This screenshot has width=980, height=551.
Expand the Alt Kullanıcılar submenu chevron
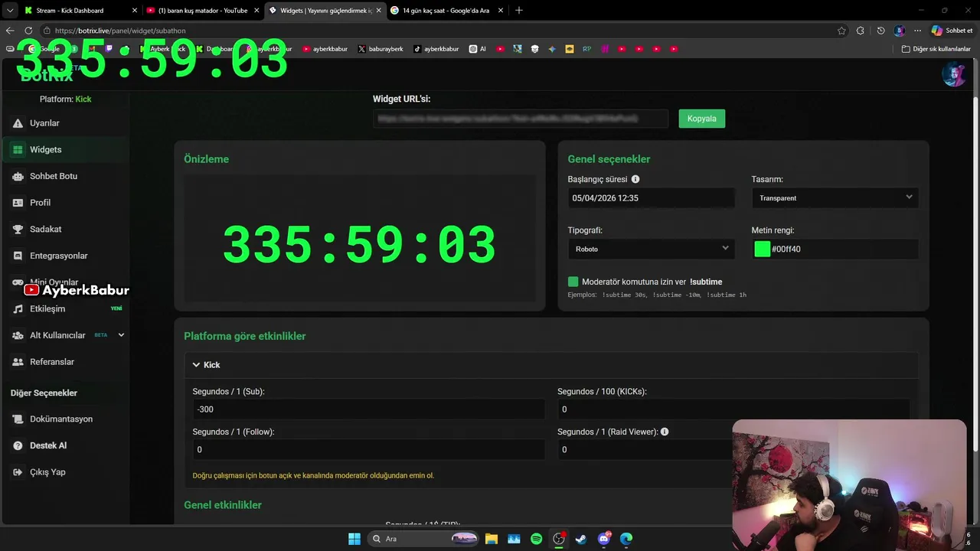click(121, 335)
